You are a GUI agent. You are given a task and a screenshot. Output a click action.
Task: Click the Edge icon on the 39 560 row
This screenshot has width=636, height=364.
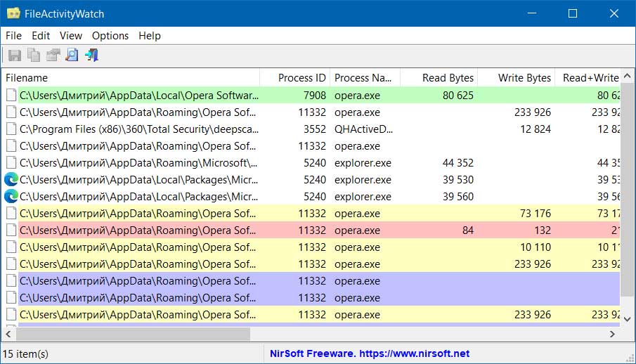pos(11,197)
